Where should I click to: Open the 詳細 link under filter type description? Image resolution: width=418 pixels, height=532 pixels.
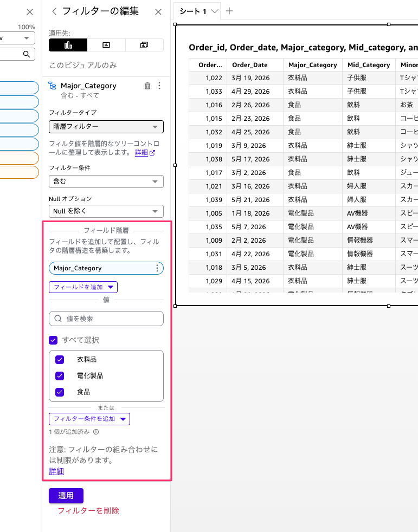[142, 153]
